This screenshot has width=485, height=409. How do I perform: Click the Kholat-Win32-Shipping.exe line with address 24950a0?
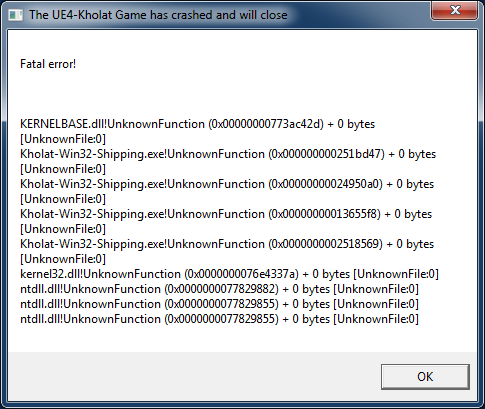227,184
